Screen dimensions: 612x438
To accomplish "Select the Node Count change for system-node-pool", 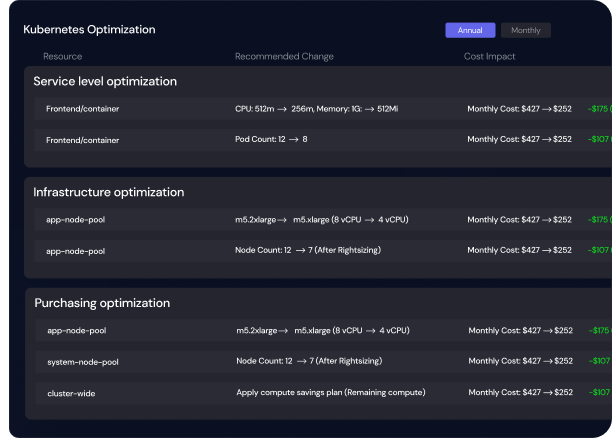I will pyautogui.click(x=309, y=361).
